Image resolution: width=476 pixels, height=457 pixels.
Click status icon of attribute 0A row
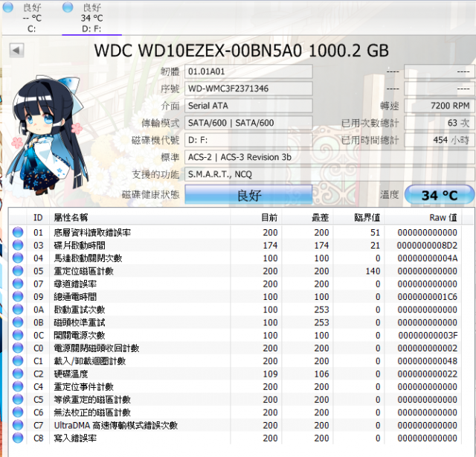tap(18, 310)
